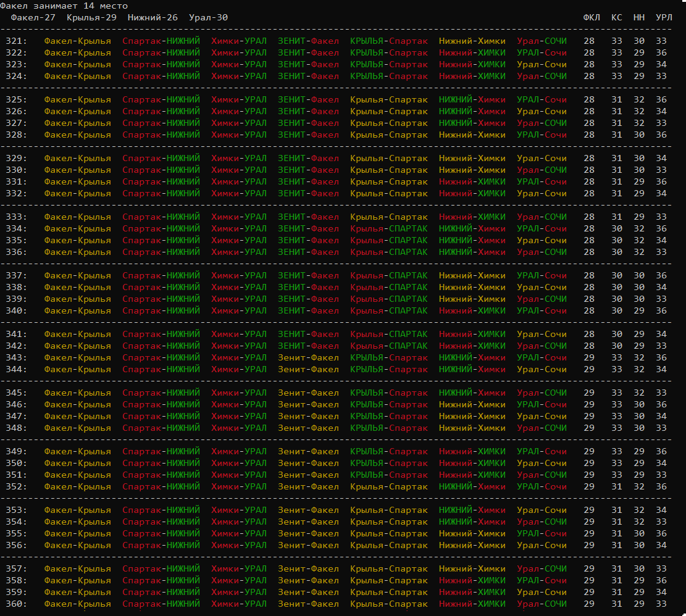Image resolution: width=686 pixels, height=616 pixels.
Task: Select "Химки-УРАЛ" in row 339
Action: (239, 299)
